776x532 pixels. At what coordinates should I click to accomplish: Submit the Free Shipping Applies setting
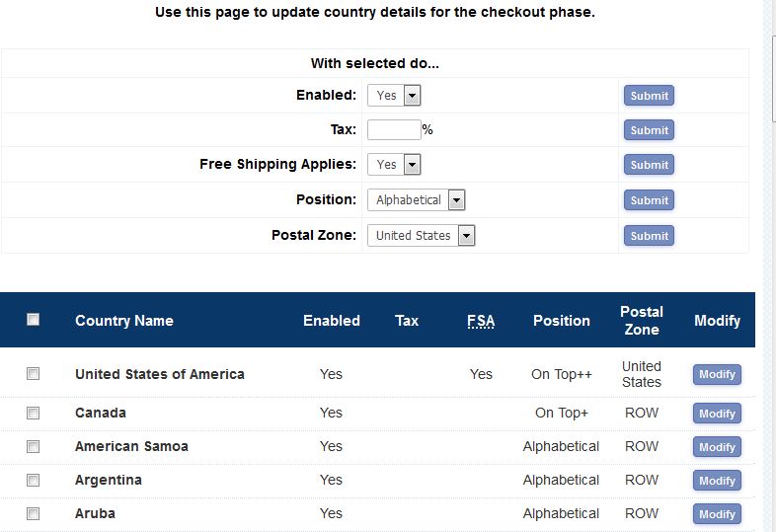649,165
